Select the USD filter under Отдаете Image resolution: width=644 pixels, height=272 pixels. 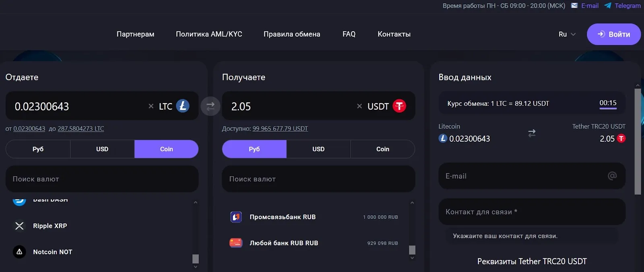click(x=102, y=149)
